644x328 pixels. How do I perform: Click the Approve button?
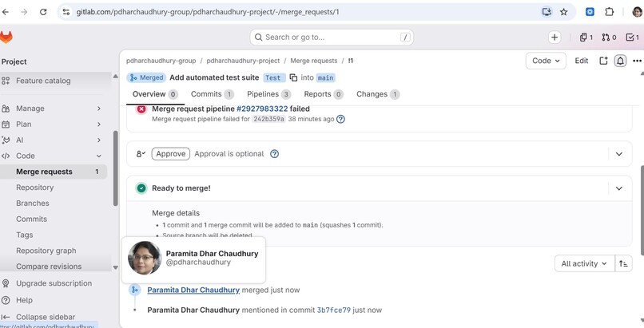(x=170, y=154)
